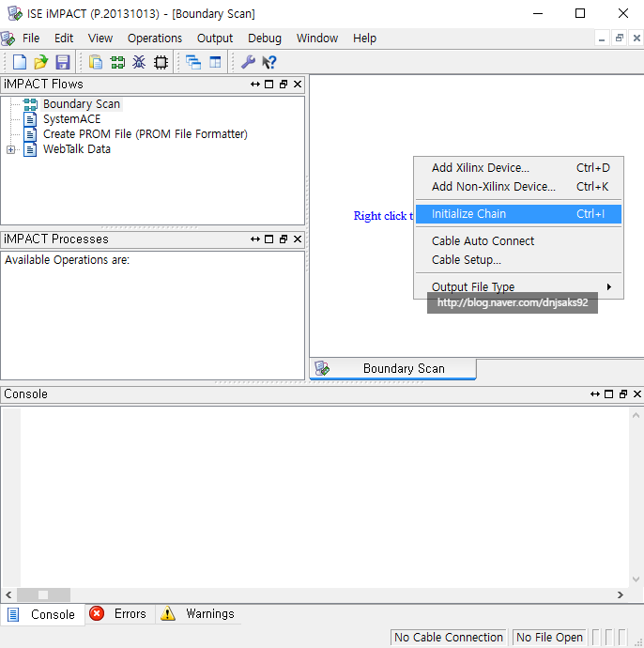Viewport: 644px width, 648px height.
Task: Open the Operations menu
Action: coord(155,39)
